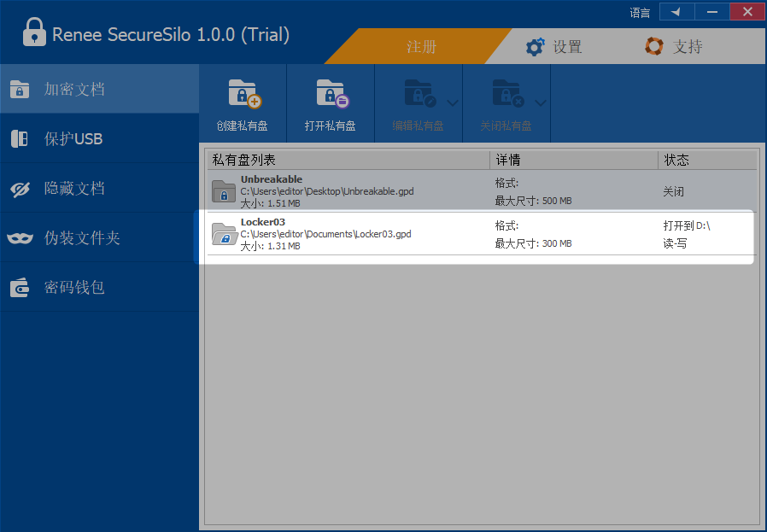Click the Renee SecureSilo padlock logo

(34, 32)
